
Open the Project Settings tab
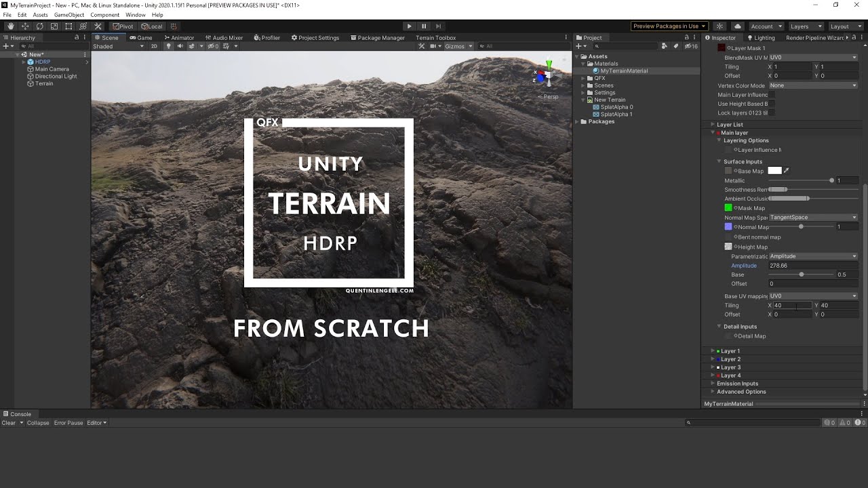click(315, 38)
